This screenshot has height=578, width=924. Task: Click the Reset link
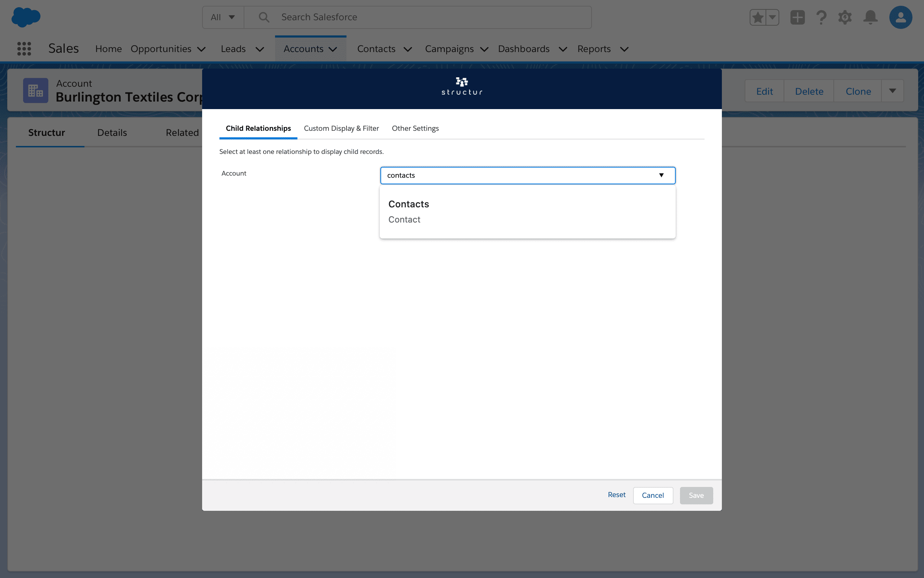pyautogui.click(x=616, y=495)
